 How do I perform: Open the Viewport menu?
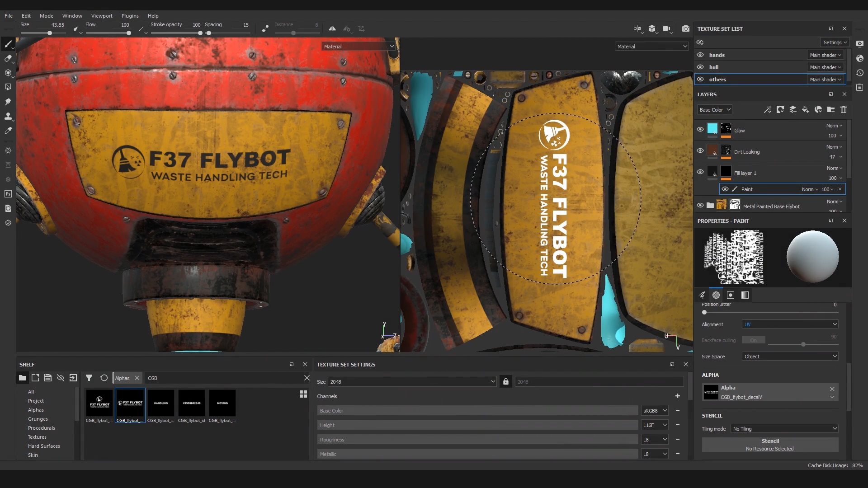pos(102,16)
